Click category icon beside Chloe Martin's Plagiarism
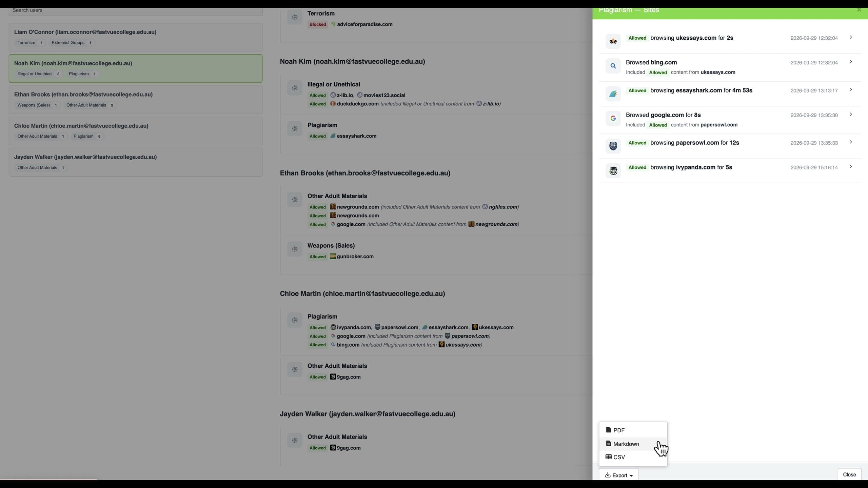The image size is (868, 488). pyautogui.click(x=295, y=320)
